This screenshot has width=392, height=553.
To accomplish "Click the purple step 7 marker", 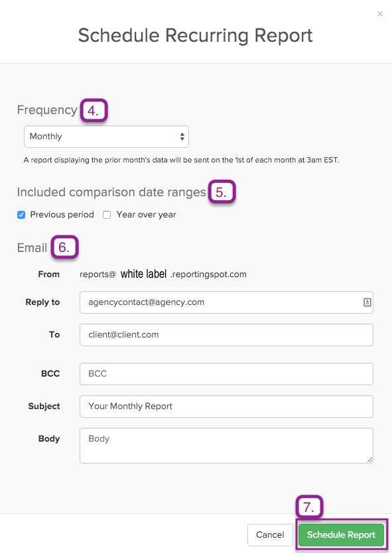I will (x=309, y=507).
